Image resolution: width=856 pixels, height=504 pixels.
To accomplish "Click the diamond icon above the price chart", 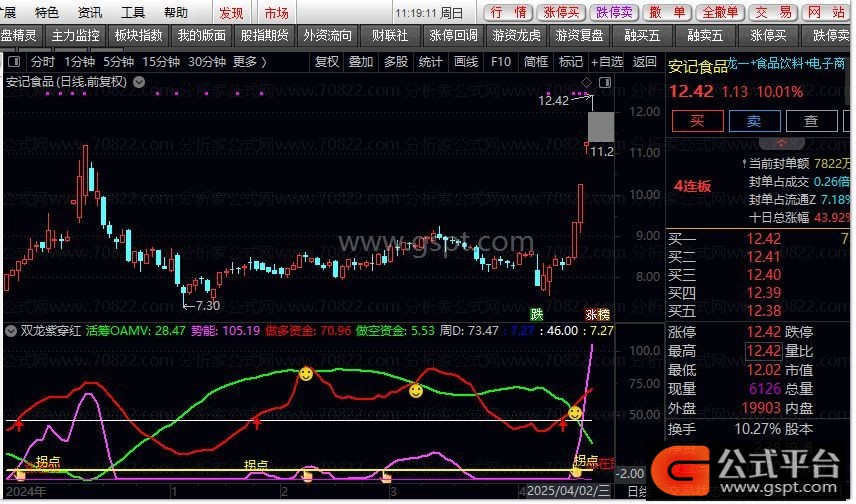I will [x=586, y=82].
